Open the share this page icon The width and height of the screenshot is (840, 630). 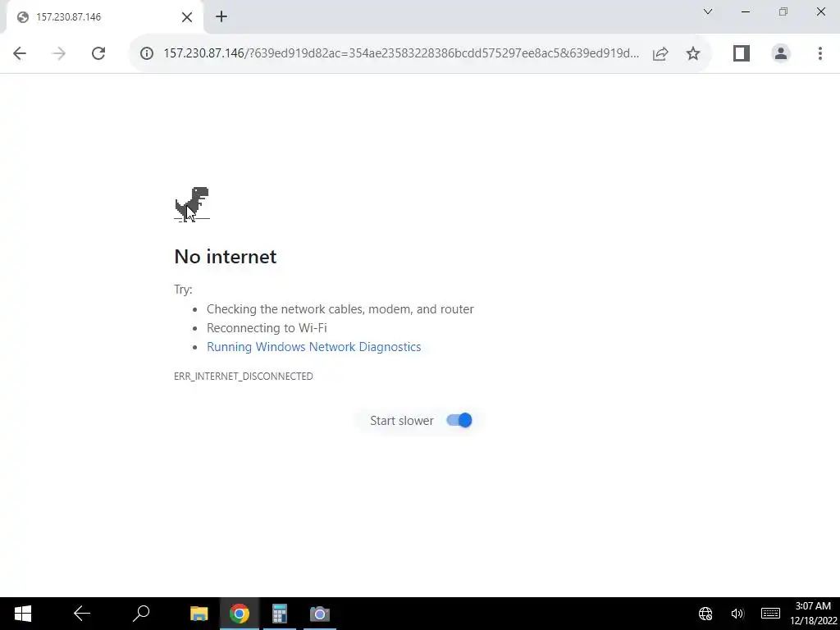660,53
